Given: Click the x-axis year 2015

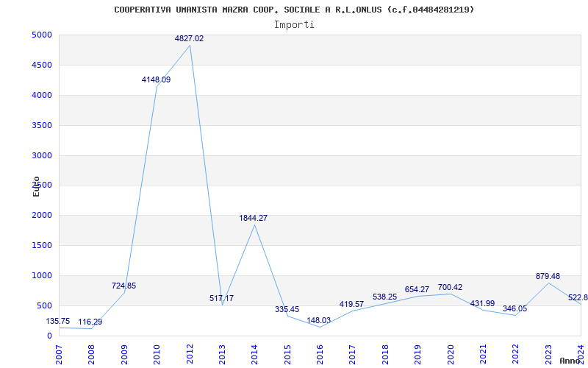Looking at the screenshot, I should [287, 354].
